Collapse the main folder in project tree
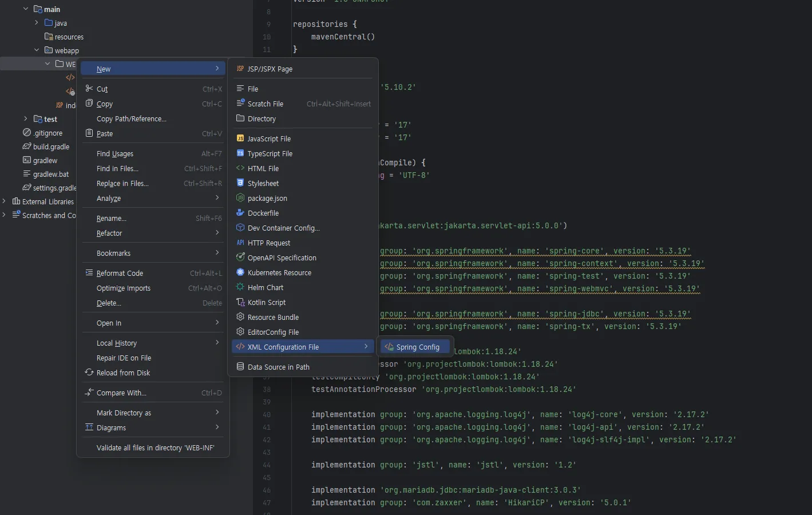Viewport: 812px width, 515px height. (x=26, y=9)
